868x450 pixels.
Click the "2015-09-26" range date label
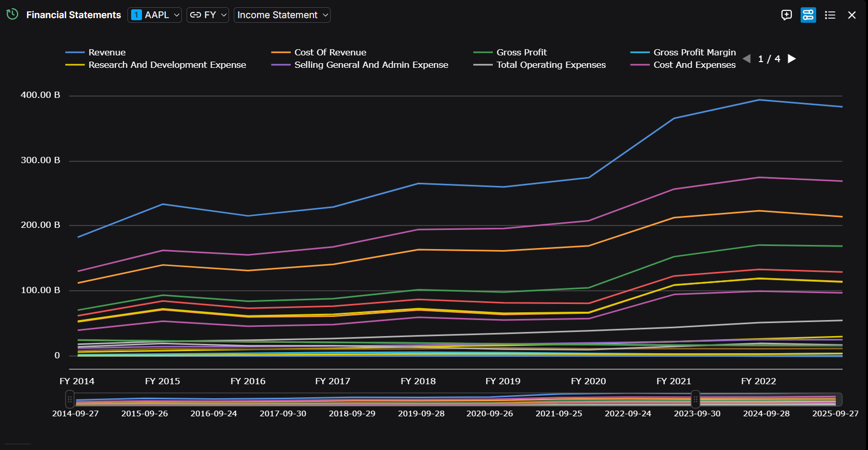point(145,414)
